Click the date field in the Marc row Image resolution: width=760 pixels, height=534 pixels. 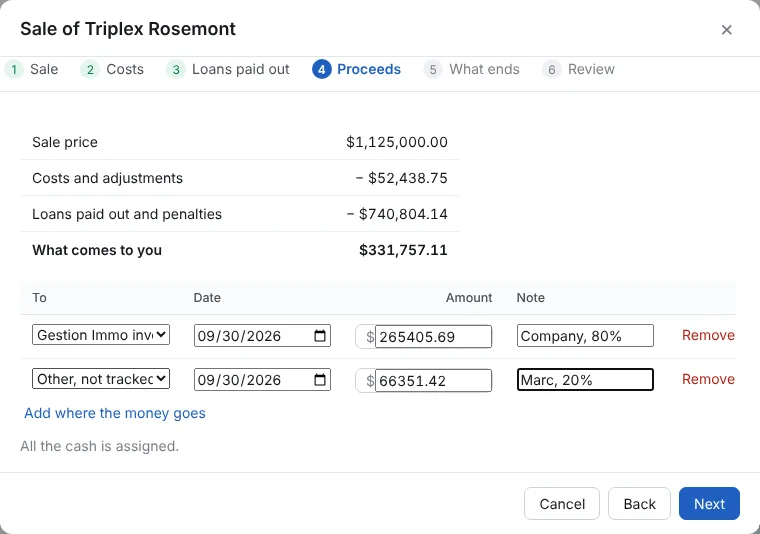point(262,380)
